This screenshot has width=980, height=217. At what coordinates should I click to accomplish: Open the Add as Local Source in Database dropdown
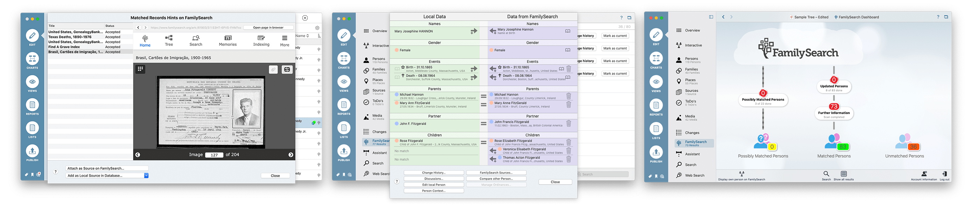(146, 175)
